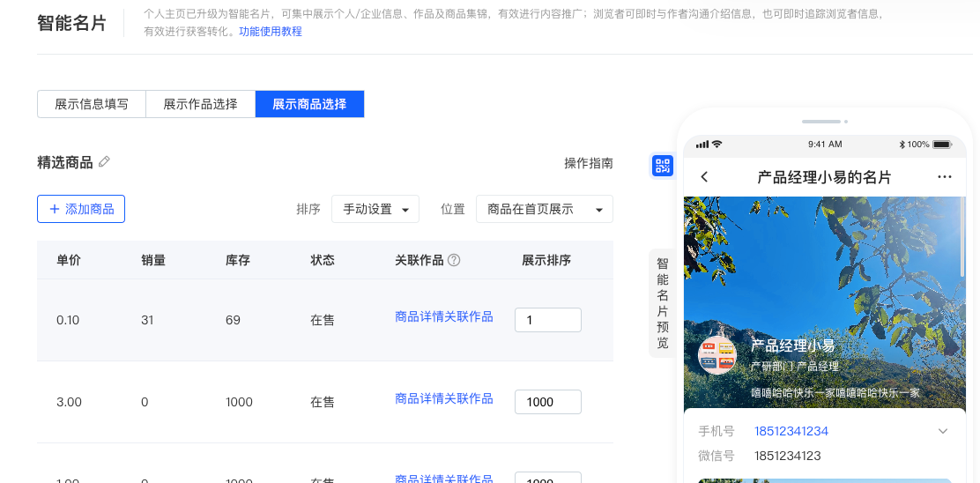Open the 商品在首页展示 position dropdown

click(x=544, y=209)
